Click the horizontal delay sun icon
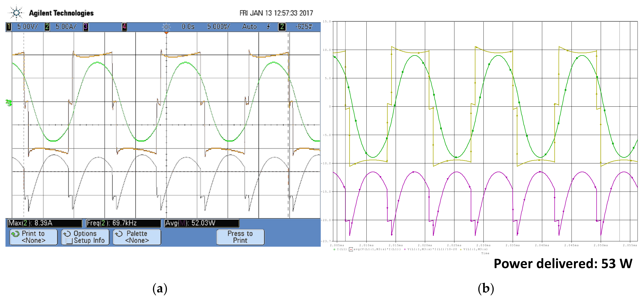 coord(166,27)
